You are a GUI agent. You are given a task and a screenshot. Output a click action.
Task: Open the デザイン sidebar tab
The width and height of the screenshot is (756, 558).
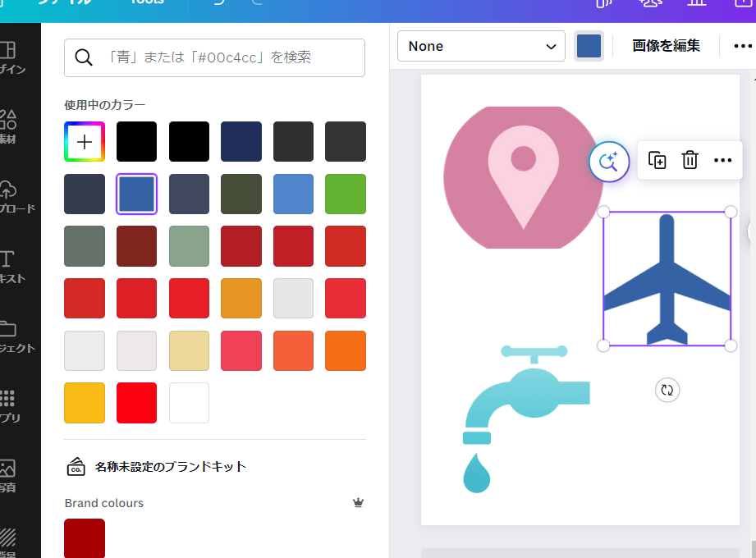[12, 57]
